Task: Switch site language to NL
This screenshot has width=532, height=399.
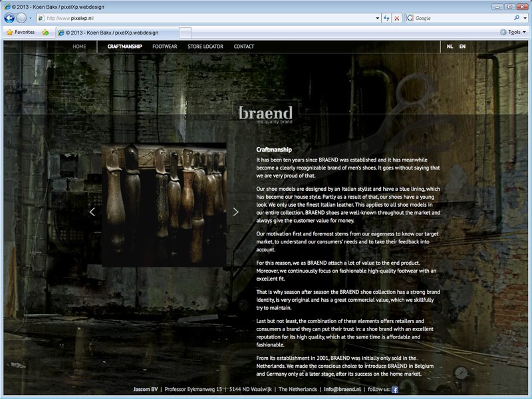Action: click(x=450, y=47)
